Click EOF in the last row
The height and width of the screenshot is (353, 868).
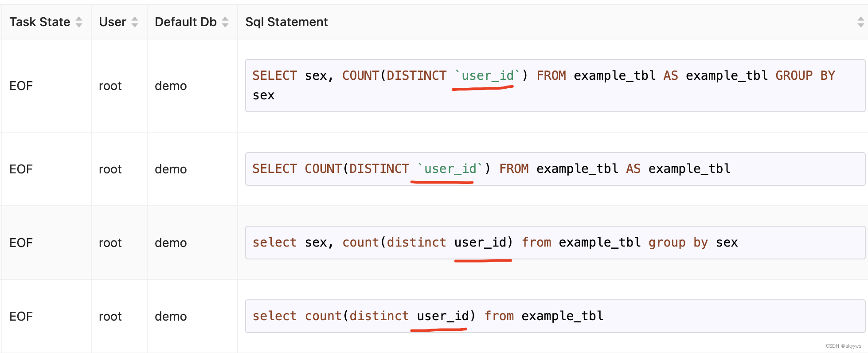(21, 316)
